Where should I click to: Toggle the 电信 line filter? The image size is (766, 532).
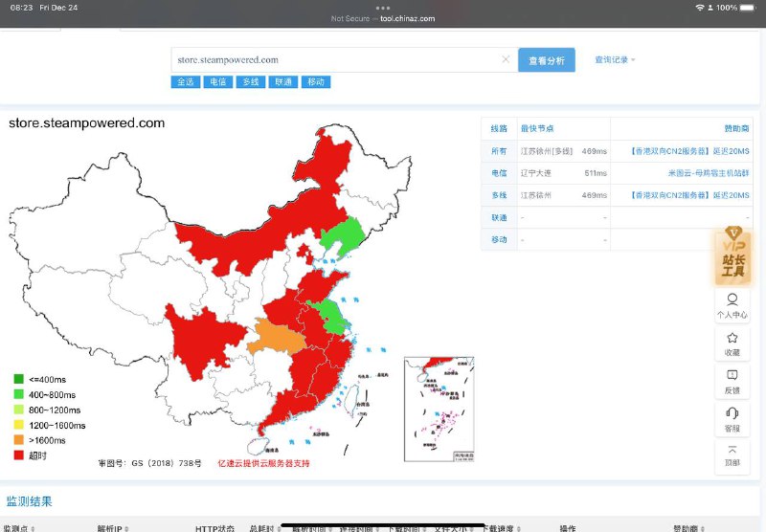[218, 81]
